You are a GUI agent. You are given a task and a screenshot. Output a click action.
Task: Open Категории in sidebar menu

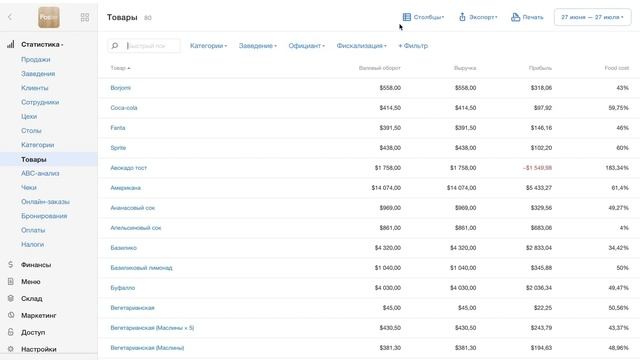(38, 145)
